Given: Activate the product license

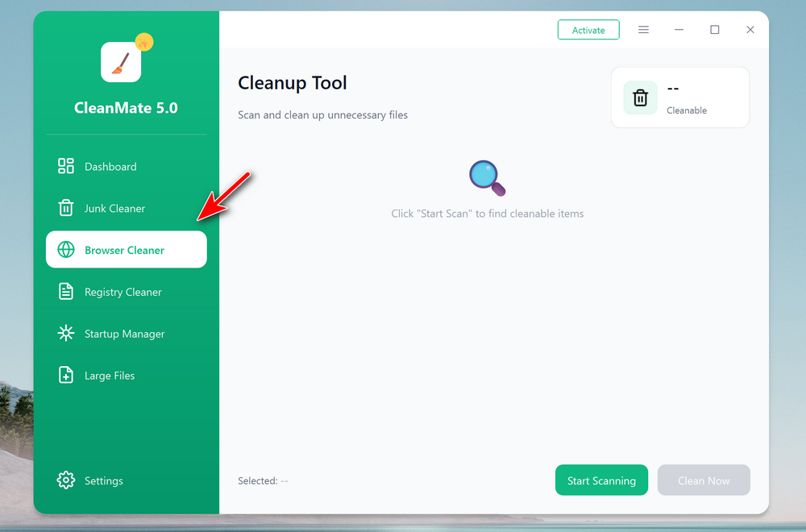Looking at the screenshot, I should pos(588,29).
